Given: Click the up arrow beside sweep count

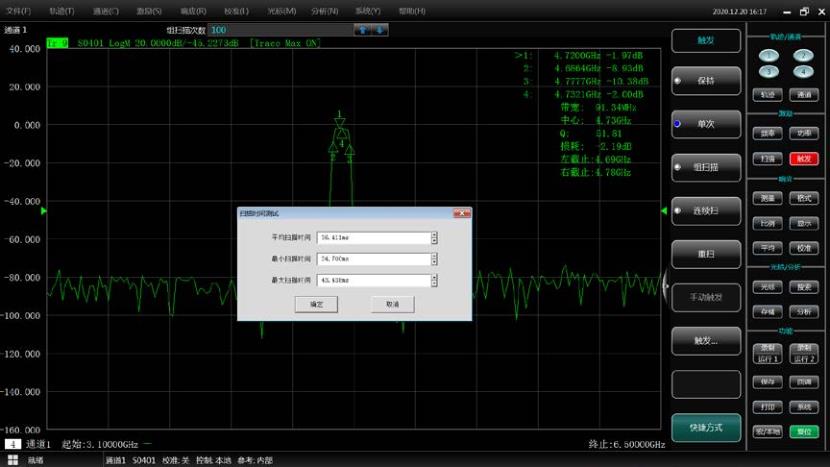Looking at the screenshot, I should [x=361, y=30].
